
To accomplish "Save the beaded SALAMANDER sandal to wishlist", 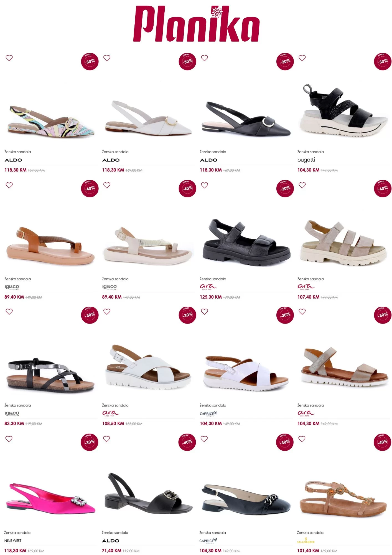I will click(x=302, y=439).
